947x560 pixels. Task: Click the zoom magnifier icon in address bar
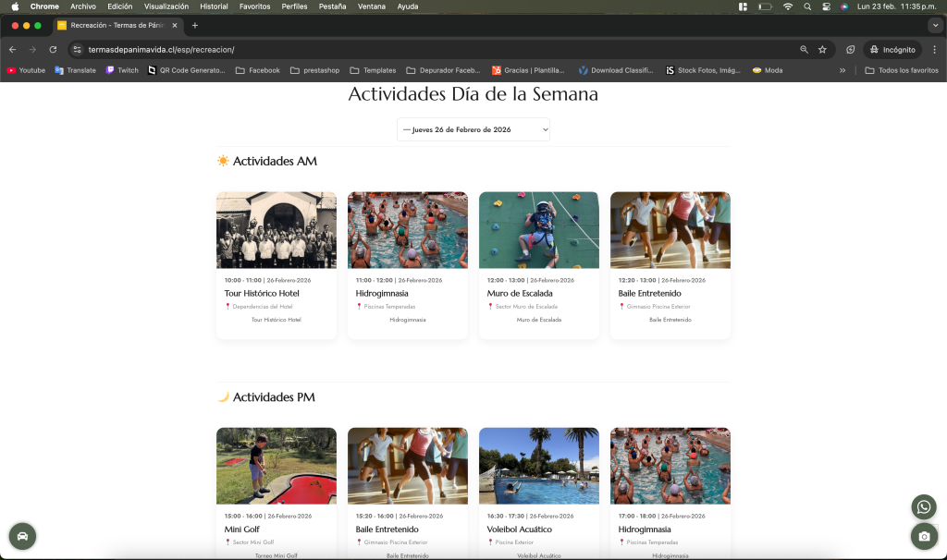(804, 50)
